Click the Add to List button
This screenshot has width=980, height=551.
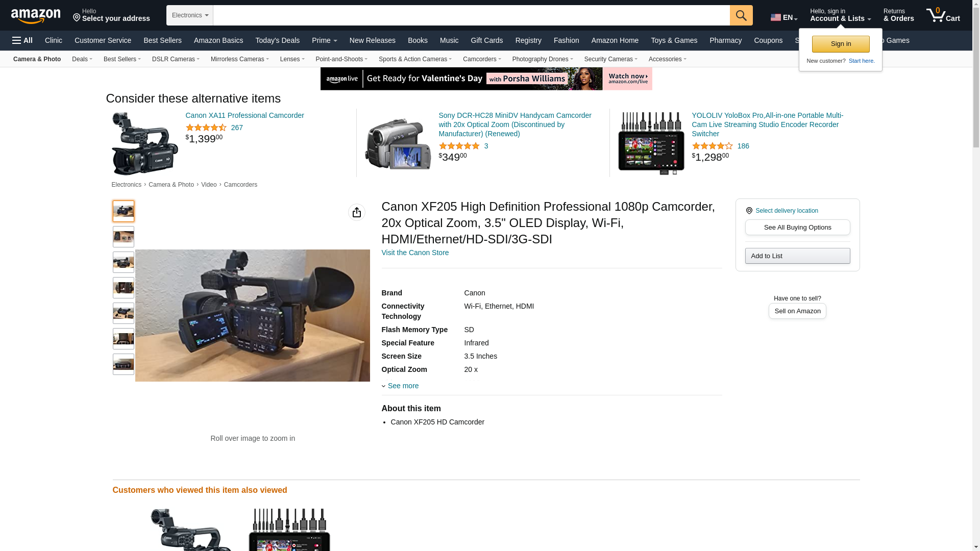(x=797, y=256)
